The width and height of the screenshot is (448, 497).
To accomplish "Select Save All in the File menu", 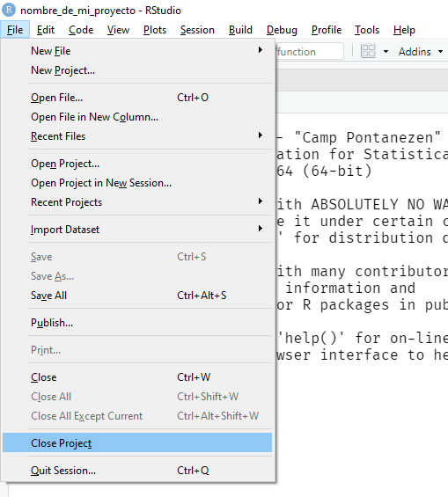I will (137, 295).
